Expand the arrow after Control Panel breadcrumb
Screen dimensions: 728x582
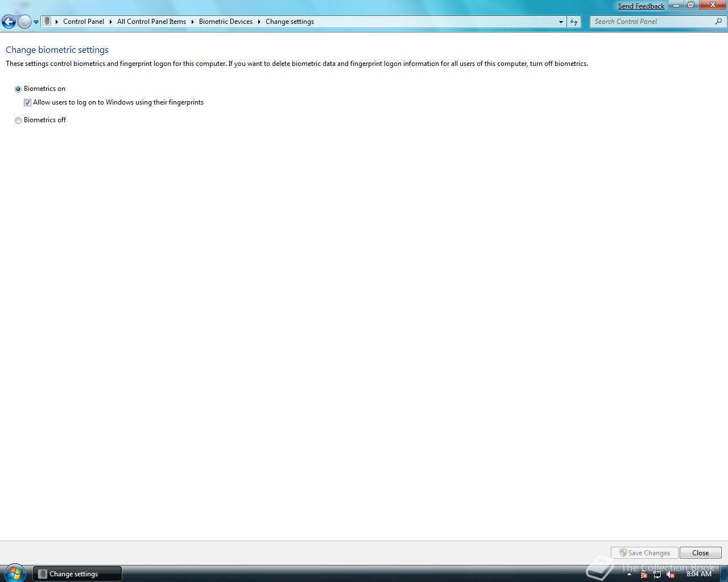111,22
